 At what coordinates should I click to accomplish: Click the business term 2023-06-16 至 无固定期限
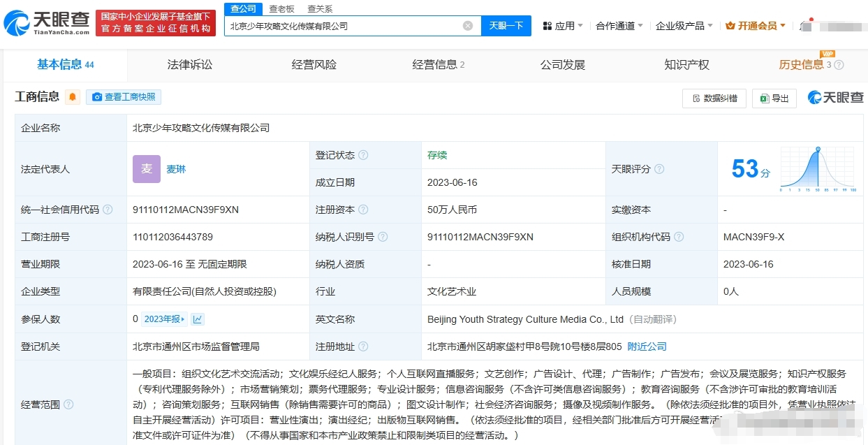coord(190,265)
